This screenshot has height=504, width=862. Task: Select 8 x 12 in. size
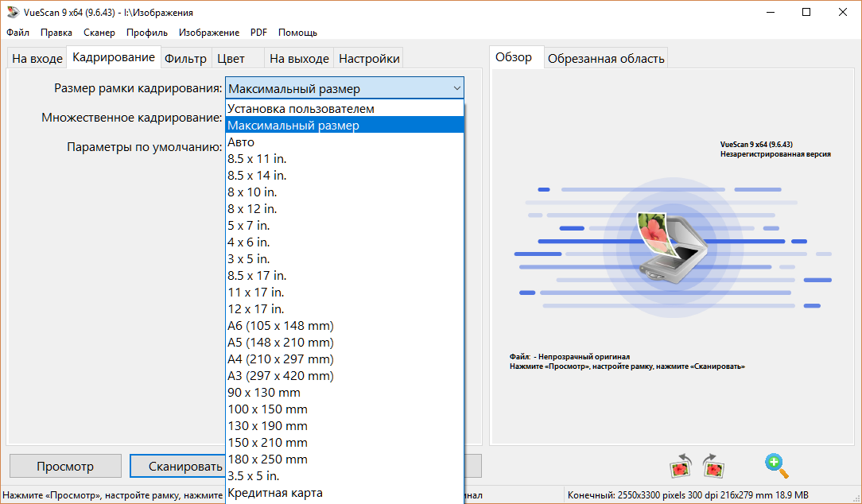click(344, 209)
